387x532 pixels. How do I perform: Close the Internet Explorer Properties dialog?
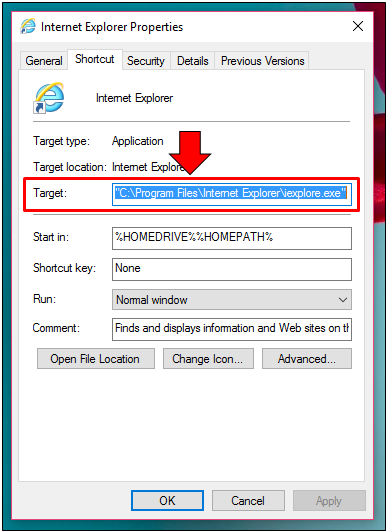[358, 26]
